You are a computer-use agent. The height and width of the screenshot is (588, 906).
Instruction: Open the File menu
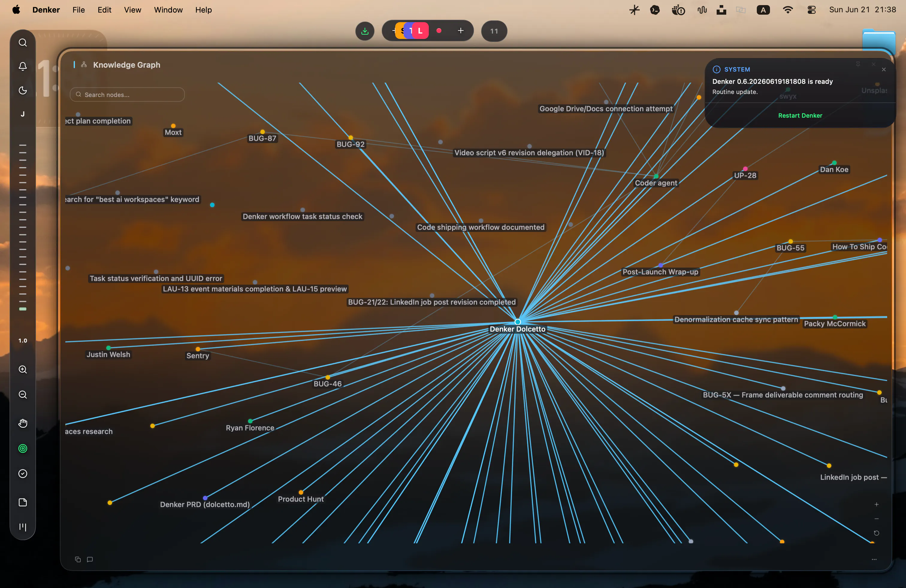pos(78,10)
